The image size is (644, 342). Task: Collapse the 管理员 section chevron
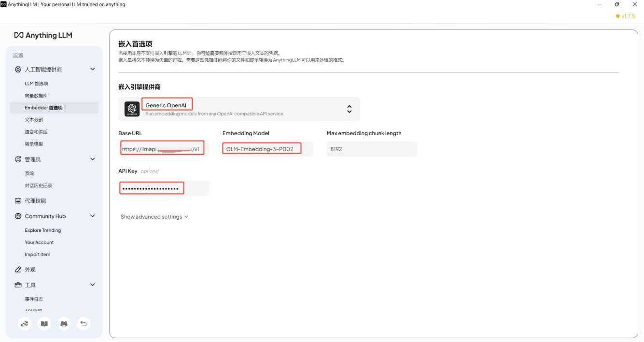coord(93,159)
